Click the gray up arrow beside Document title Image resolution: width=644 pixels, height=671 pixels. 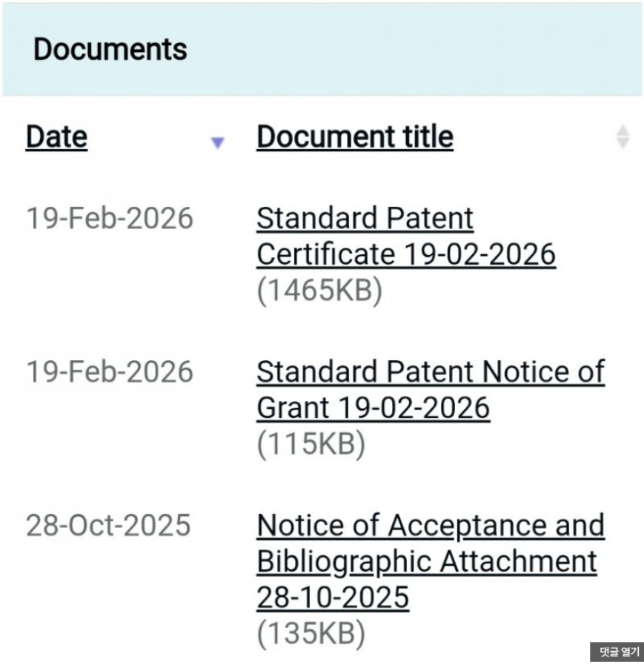click(x=623, y=130)
